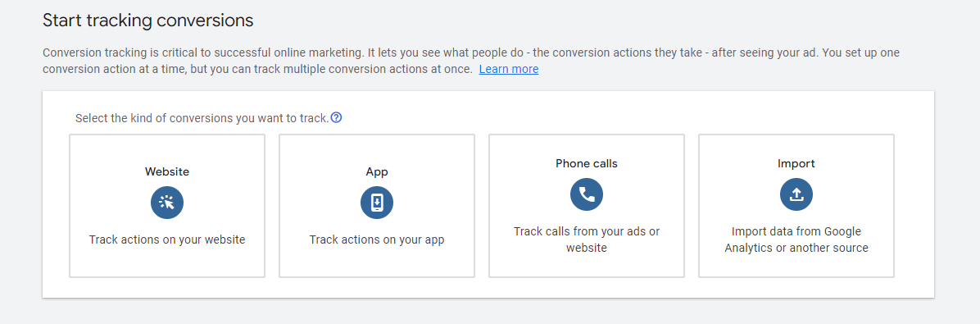Click "Select the kind of conversions" label
The width and height of the screenshot is (980, 324).
pos(202,117)
